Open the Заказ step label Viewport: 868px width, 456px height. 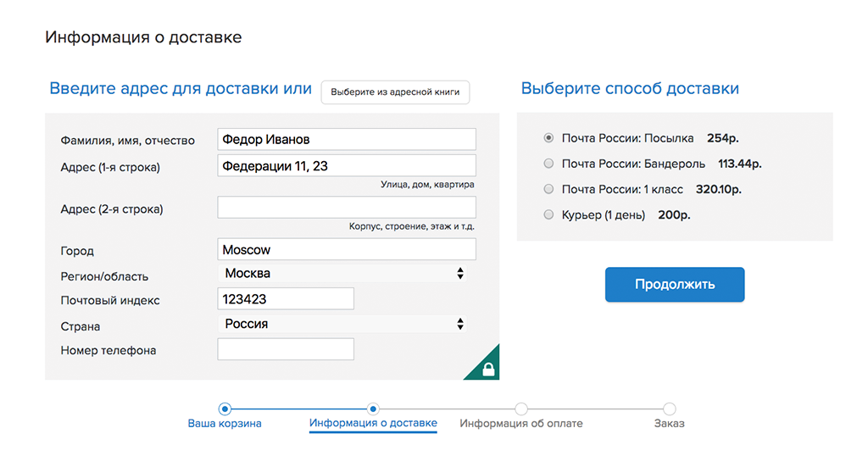click(670, 424)
